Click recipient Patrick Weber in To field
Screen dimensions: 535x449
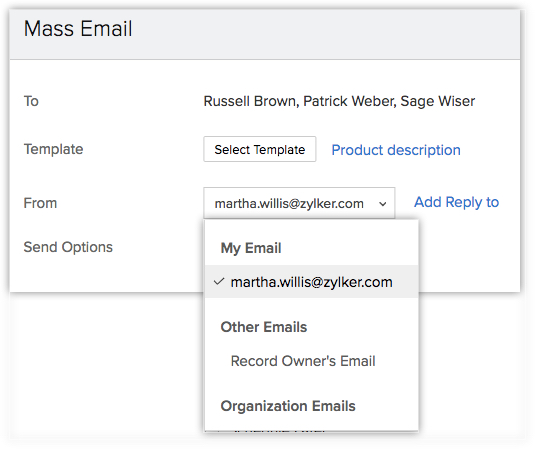click(348, 101)
